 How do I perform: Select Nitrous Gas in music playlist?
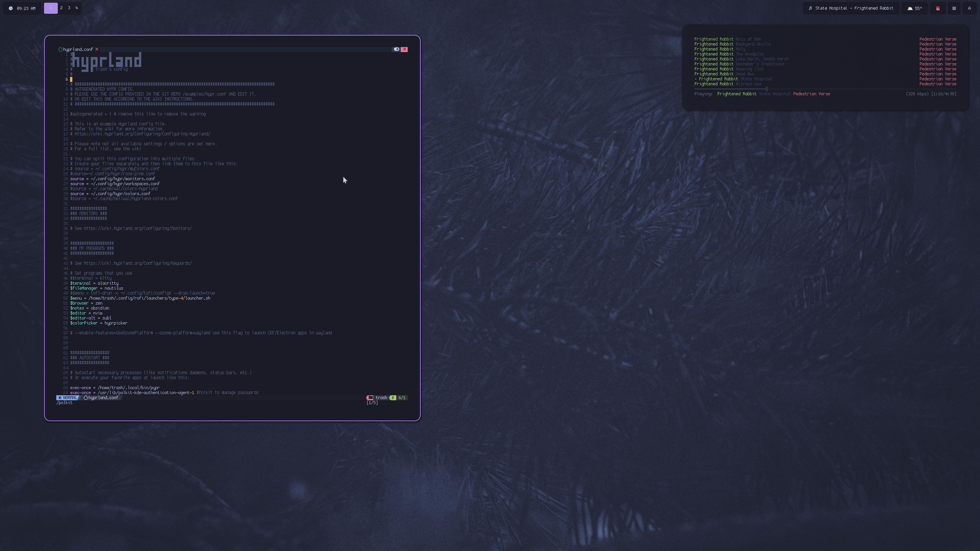tap(825, 84)
